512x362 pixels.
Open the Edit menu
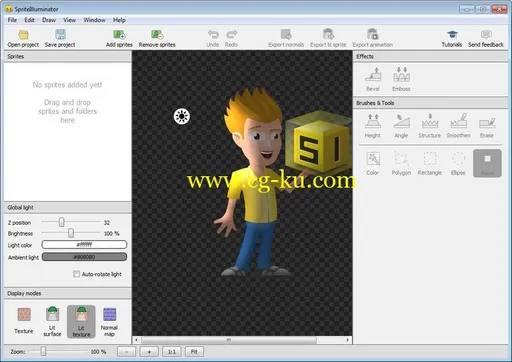pos(29,20)
